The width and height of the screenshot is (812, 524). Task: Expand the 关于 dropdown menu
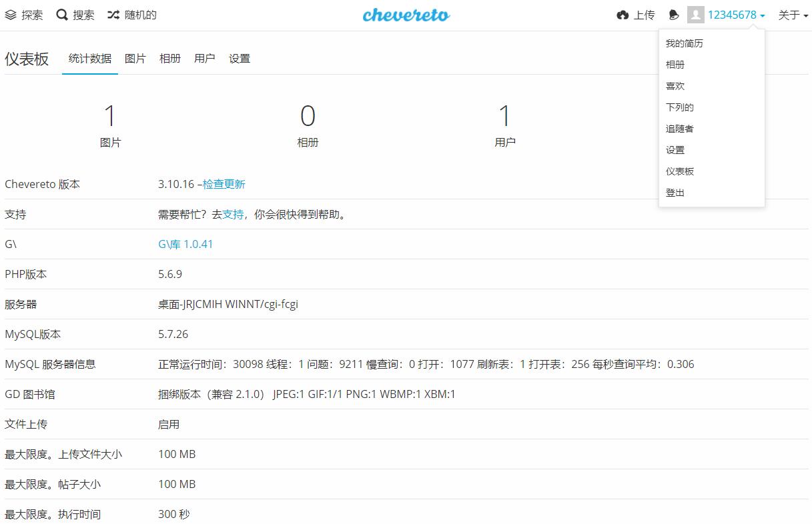[x=793, y=15]
